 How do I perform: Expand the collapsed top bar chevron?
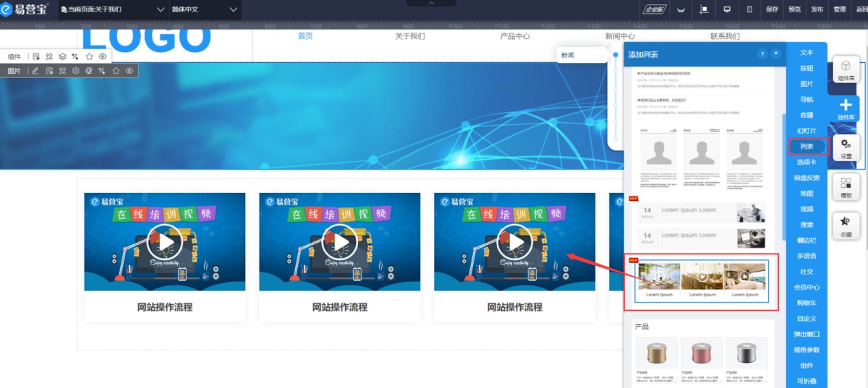(431, 3)
